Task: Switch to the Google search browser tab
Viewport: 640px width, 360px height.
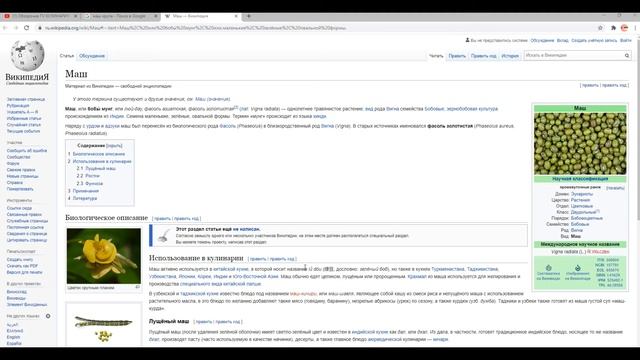Action: pyautogui.click(x=120, y=16)
